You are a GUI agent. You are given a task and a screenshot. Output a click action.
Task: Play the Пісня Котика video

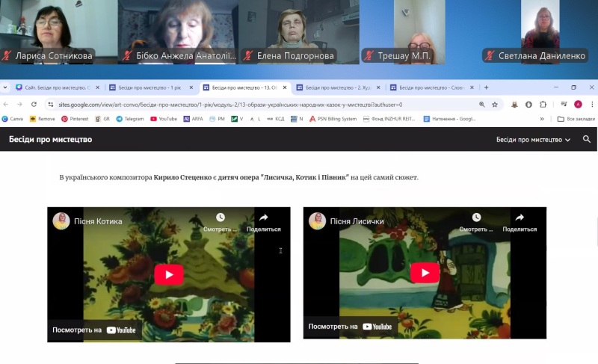click(169, 275)
